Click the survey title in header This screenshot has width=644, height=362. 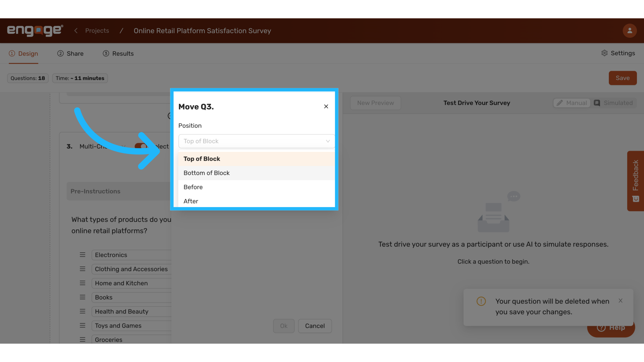pos(202,31)
